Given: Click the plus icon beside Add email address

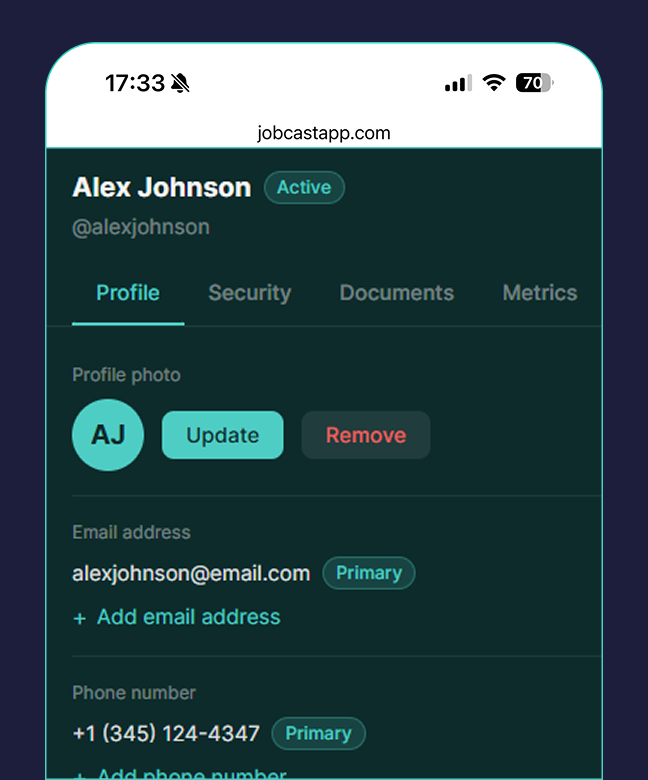Looking at the screenshot, I should pyautogui.click(x=80, y=618).
